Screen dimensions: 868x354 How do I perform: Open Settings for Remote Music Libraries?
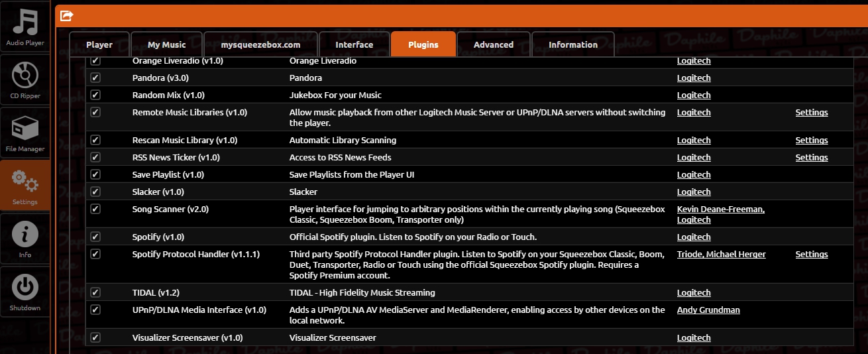tap(812, 113)
